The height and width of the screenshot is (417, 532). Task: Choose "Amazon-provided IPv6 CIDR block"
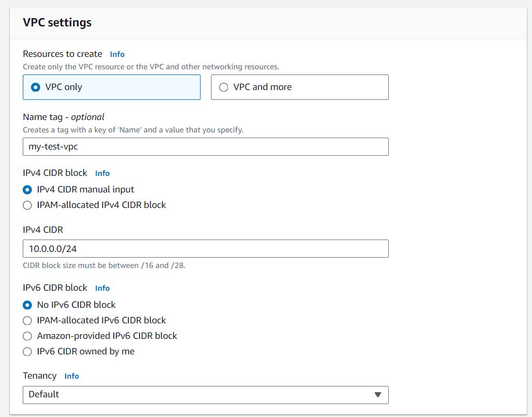[x=27, y=336]
